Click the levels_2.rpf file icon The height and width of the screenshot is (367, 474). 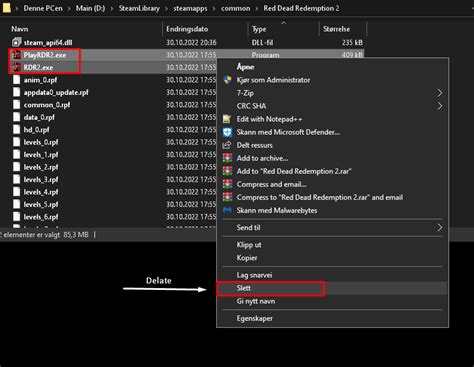(16, 167)
